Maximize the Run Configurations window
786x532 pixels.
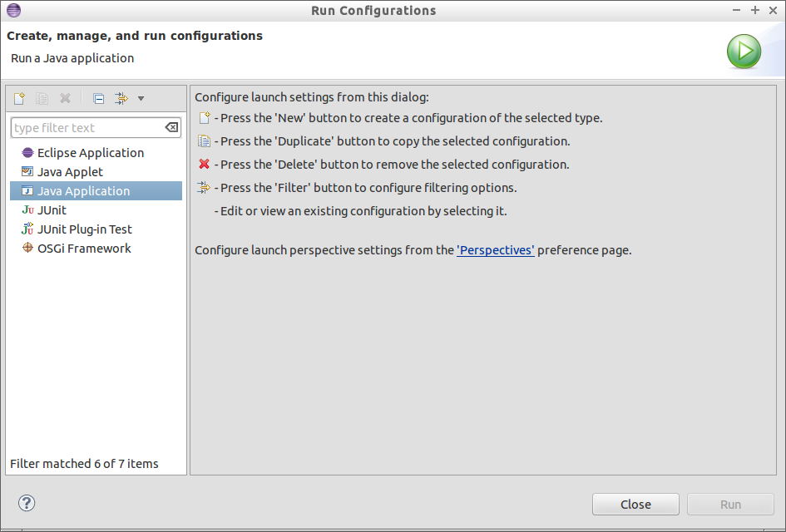click(755, 10)
